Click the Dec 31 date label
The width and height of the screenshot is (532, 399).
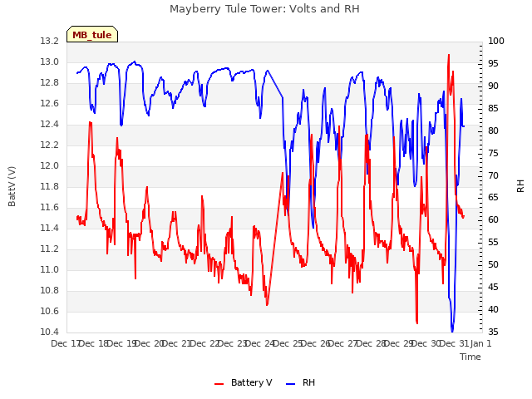(454, 343)
